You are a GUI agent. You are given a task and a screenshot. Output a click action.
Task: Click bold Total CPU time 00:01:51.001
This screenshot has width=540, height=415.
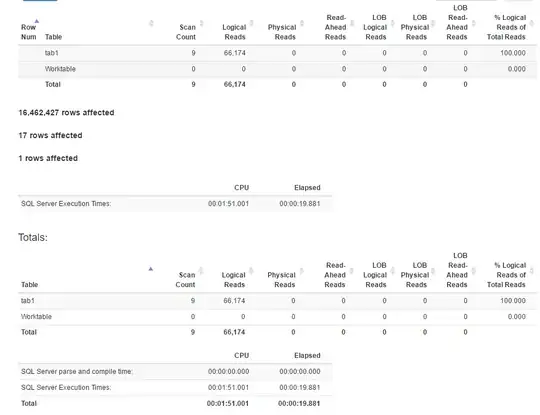point(228,403)
